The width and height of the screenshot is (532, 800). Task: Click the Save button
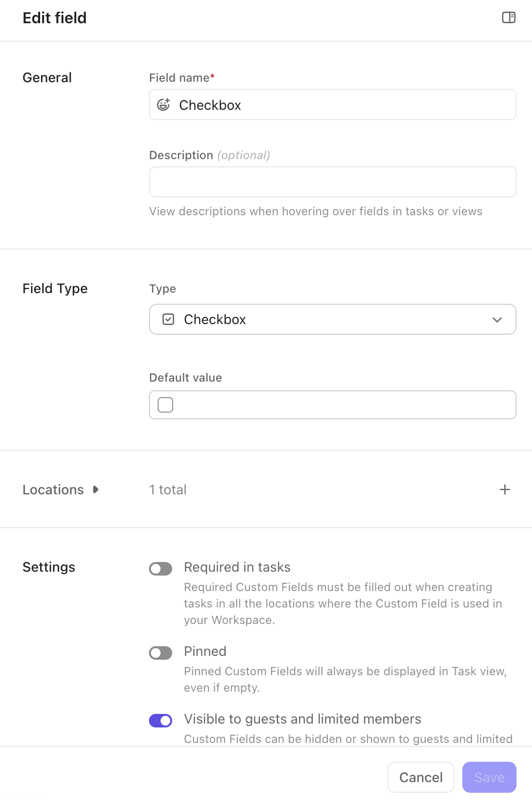[x=489, y=777]
